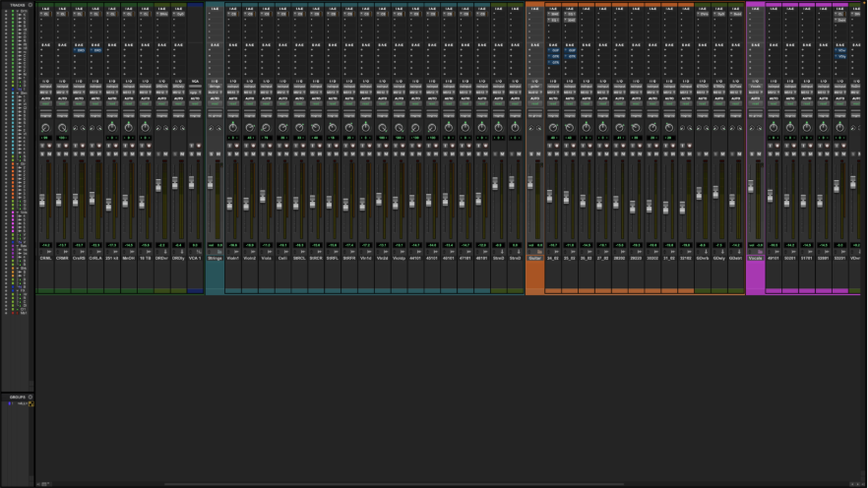Screen dimensions: 868x488
Task: Record-enable the Celli track
Action: [x=286, y=146]
